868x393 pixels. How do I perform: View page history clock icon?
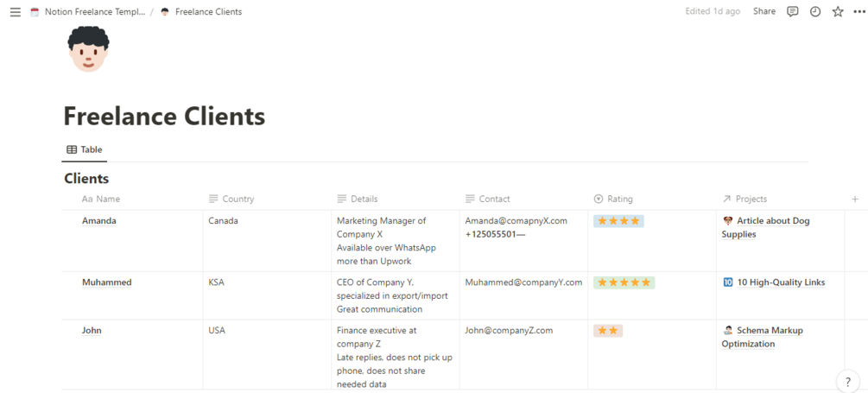point(815,12)
